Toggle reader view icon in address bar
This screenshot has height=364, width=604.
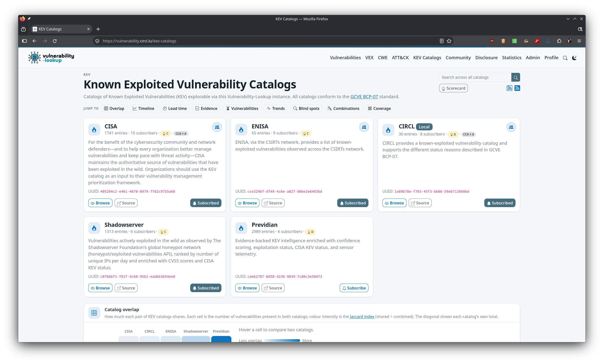(442, 41)
